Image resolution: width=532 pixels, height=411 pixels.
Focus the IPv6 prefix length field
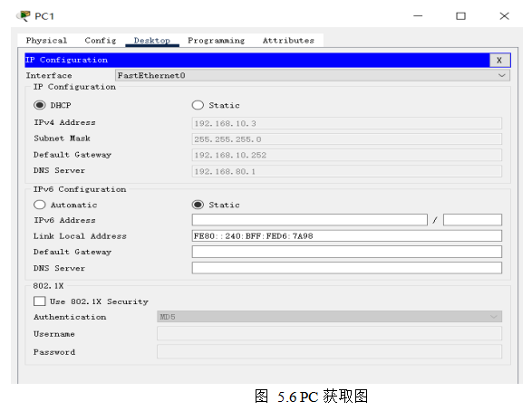(x=472, y=220)
